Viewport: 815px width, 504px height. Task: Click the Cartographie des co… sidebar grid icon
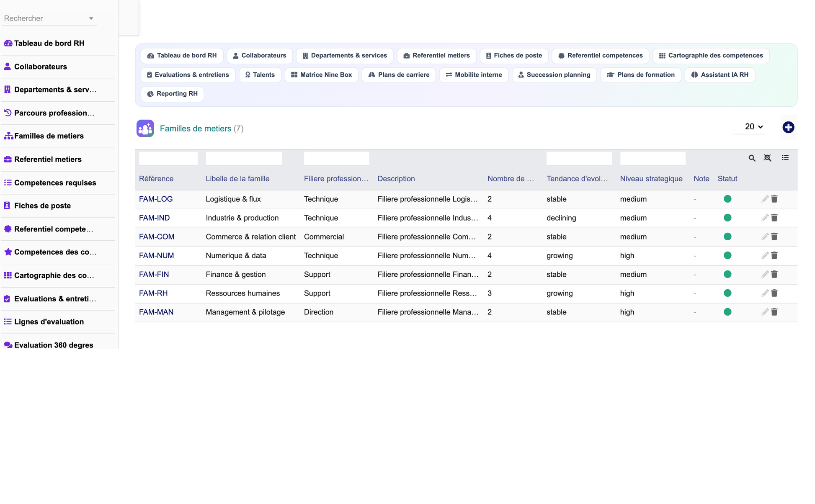coord(8,275)
